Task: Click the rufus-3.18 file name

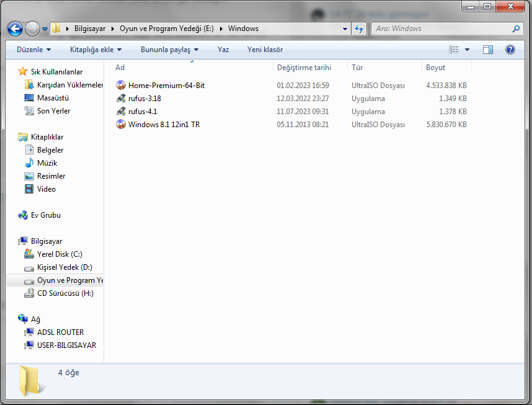Action: tap(144, 99)
